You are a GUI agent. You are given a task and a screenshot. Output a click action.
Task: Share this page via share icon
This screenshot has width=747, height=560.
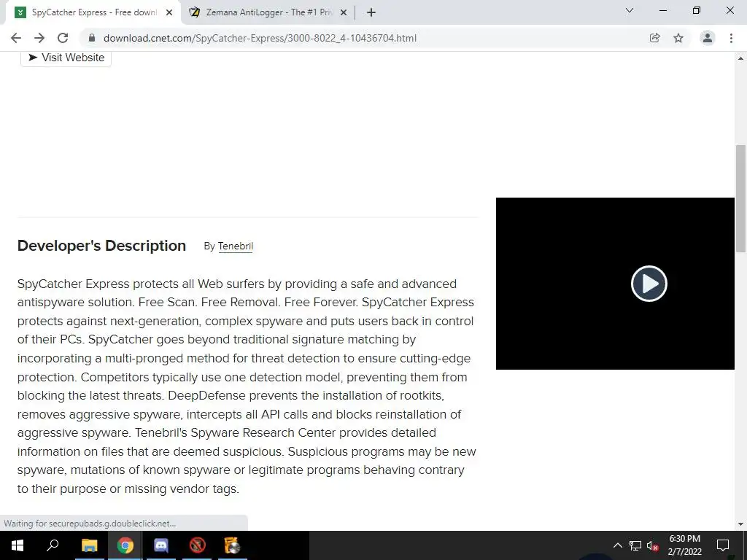coord(655,38)
